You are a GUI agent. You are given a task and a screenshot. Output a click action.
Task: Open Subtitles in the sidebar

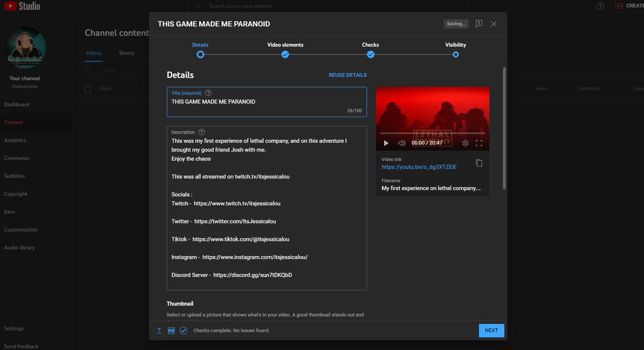click(14, 176)
